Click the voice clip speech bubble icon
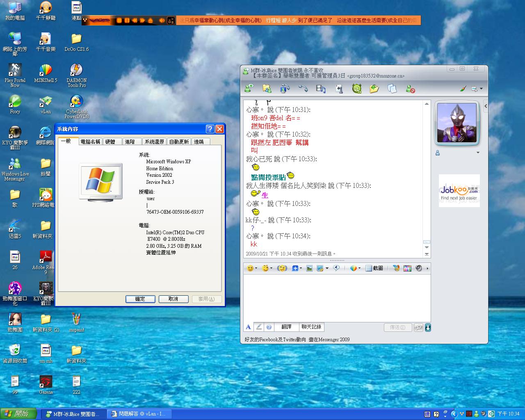 point(336,268)
